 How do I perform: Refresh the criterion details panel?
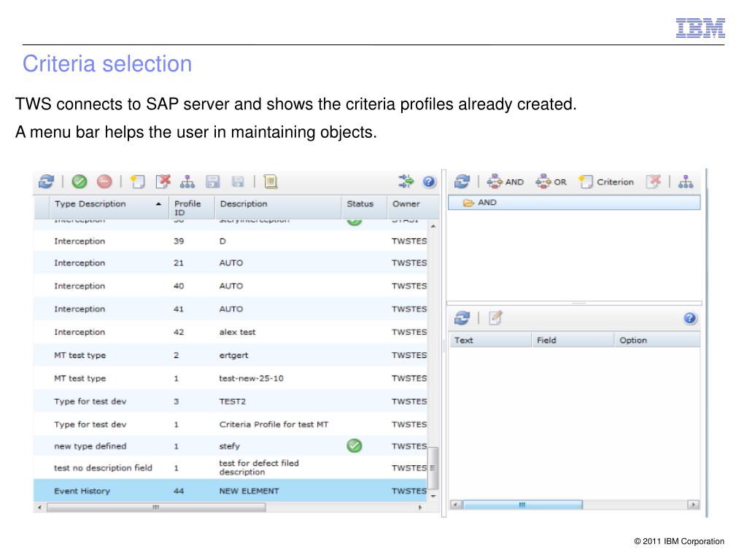click(462, 318)
